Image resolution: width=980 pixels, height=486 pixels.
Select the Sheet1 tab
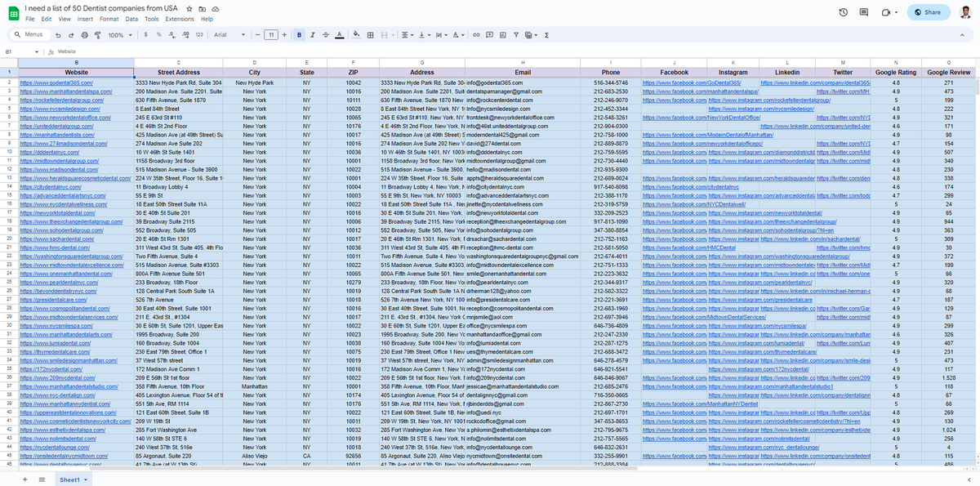tap(72, 479)
